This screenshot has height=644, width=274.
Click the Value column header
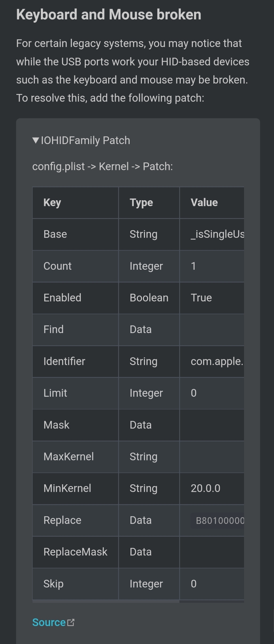tap(204, 203)
